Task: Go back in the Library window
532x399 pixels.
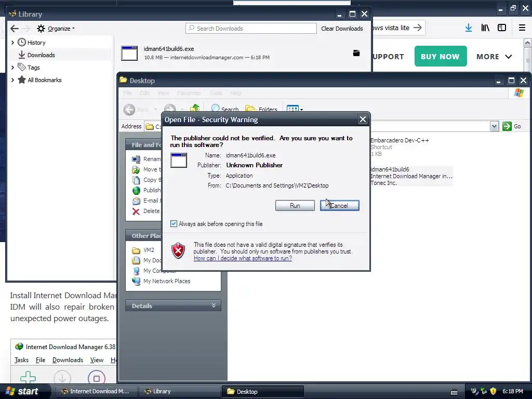Action: coord(15,29)
